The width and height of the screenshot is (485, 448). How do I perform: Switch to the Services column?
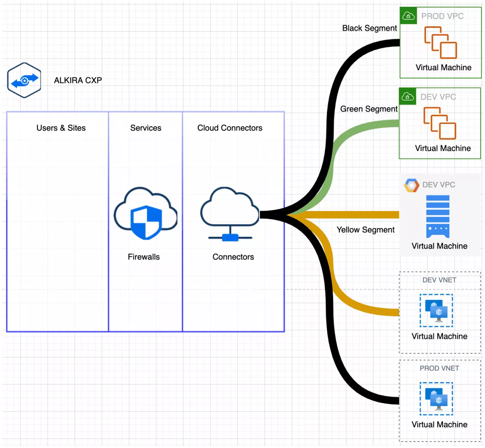145,128
